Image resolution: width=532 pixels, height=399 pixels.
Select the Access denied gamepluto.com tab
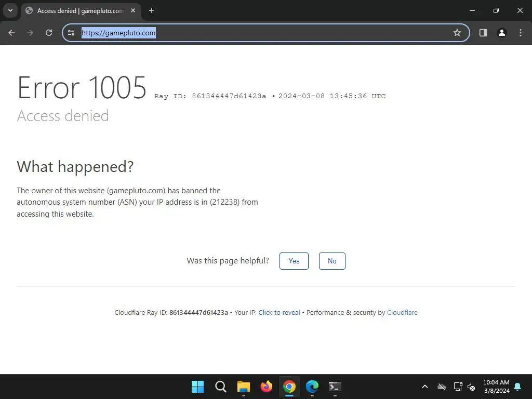click(81, 11)
